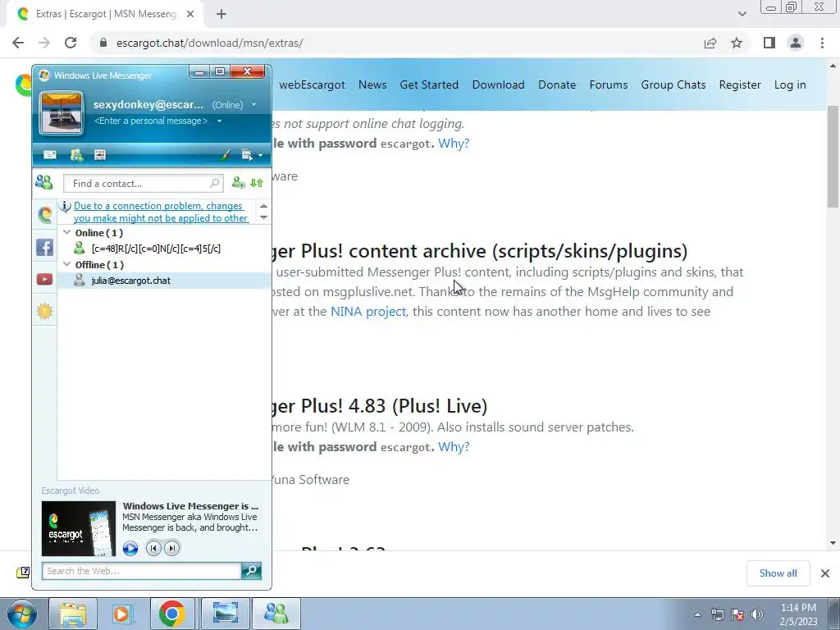Open the Escargot tab in Messenger sidebar

pos(45,215)
